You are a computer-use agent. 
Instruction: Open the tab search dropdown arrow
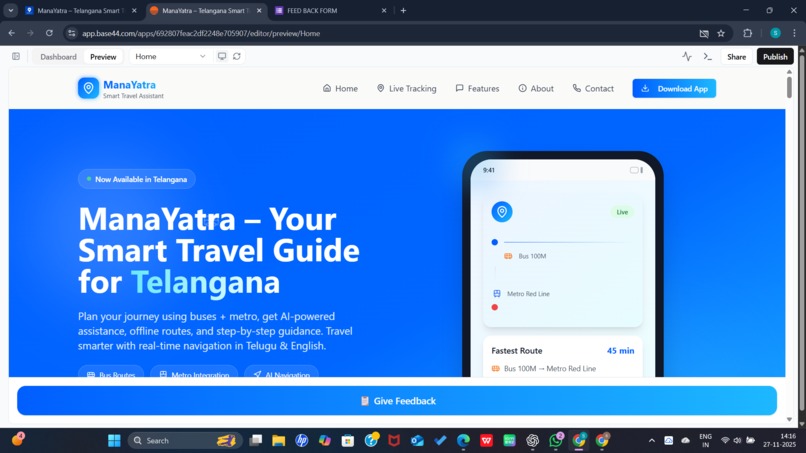[x=10, y=10]
